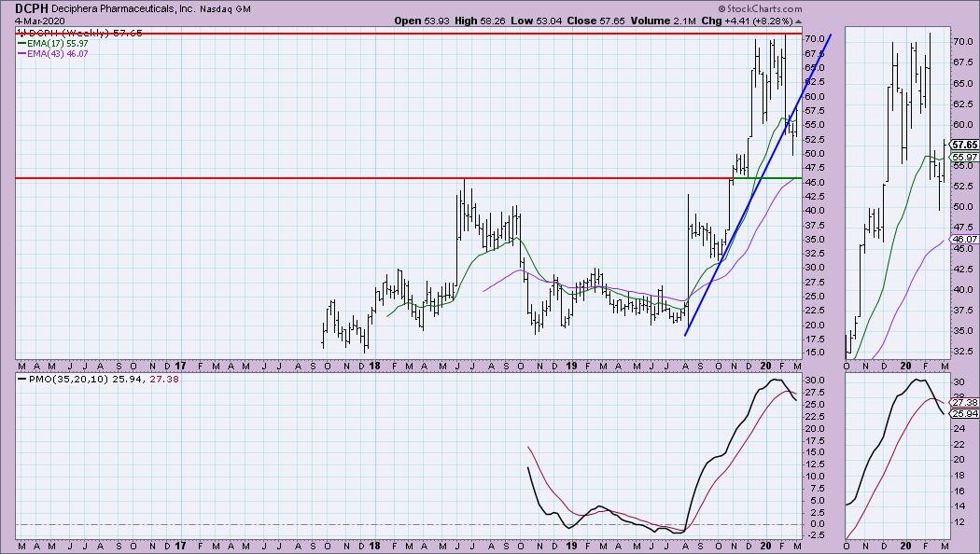The width and height of the screenshot is (980, 554).
Task: Open the StockCharts.com copyright link
Action: [x=760, y=8]
